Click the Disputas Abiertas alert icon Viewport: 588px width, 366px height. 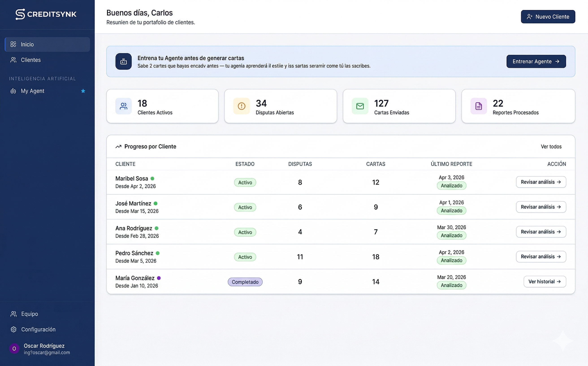241,106
